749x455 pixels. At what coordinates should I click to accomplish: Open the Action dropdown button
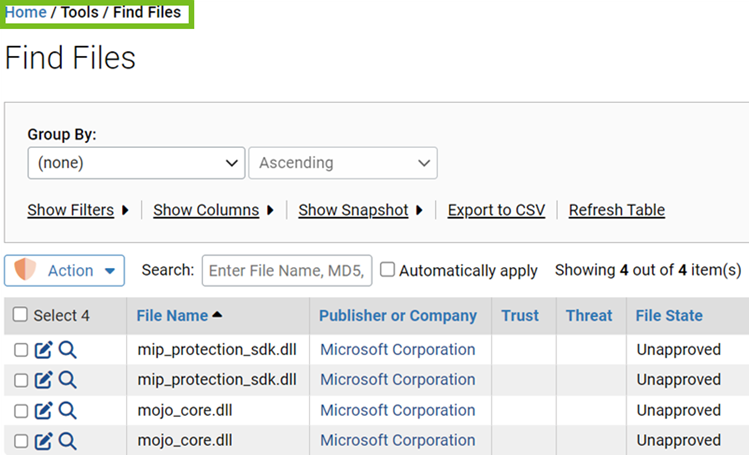(x=65, y=270)
